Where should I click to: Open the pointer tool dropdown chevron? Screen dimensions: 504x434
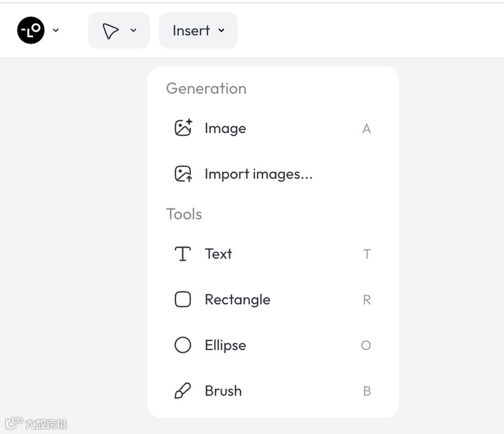133,30
